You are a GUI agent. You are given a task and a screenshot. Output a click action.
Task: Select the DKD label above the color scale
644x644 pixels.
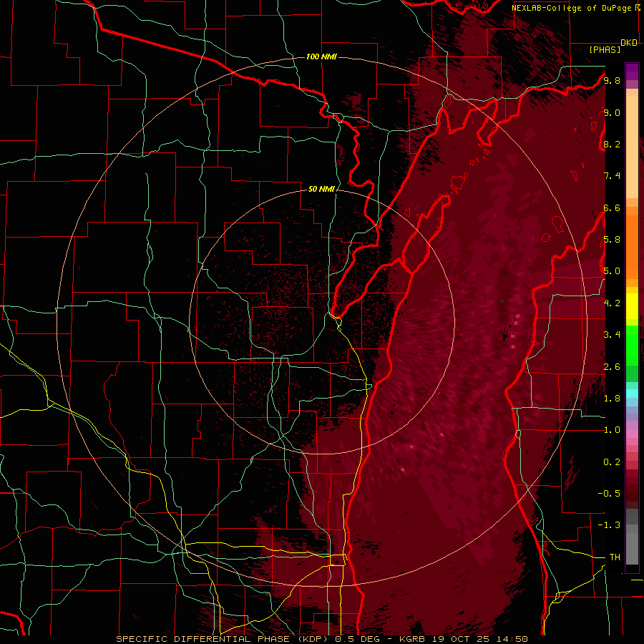628,43
